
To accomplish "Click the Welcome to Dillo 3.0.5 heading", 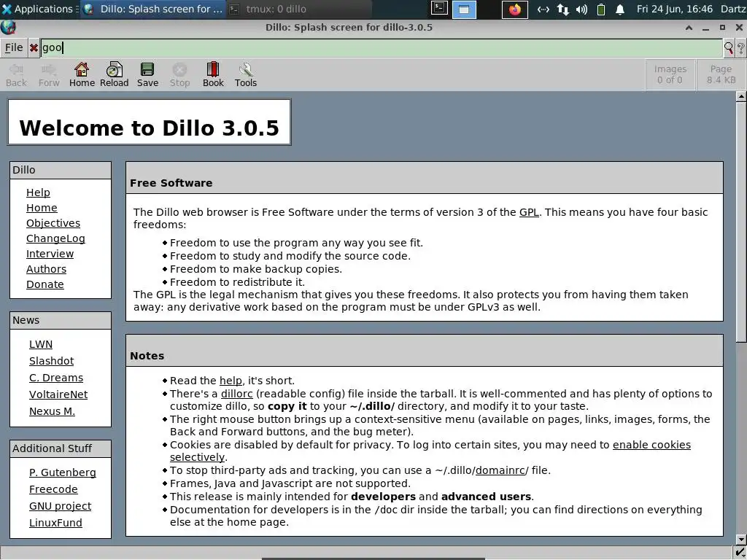I will [149, 128].
